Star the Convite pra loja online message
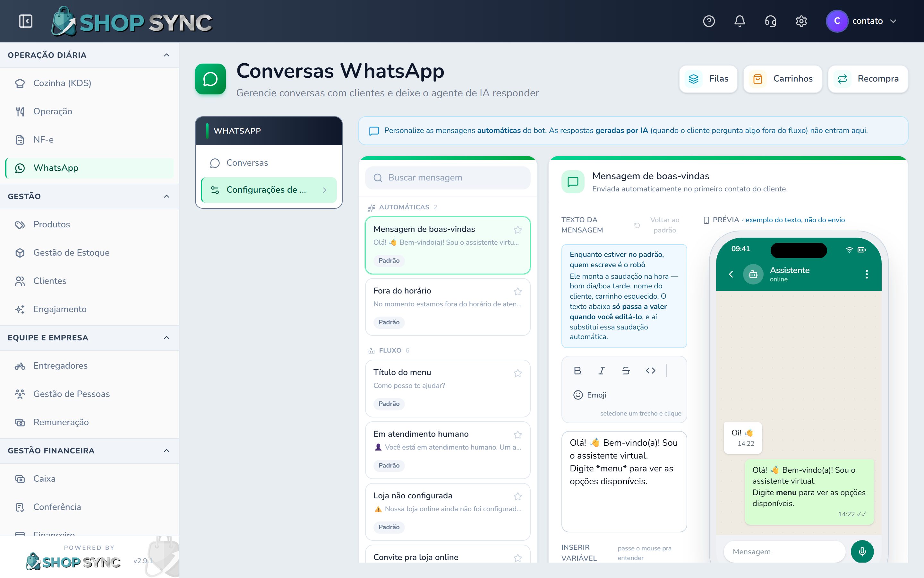Image resolution: width=924 pixels, height=578 pixels. pos(518,558)
